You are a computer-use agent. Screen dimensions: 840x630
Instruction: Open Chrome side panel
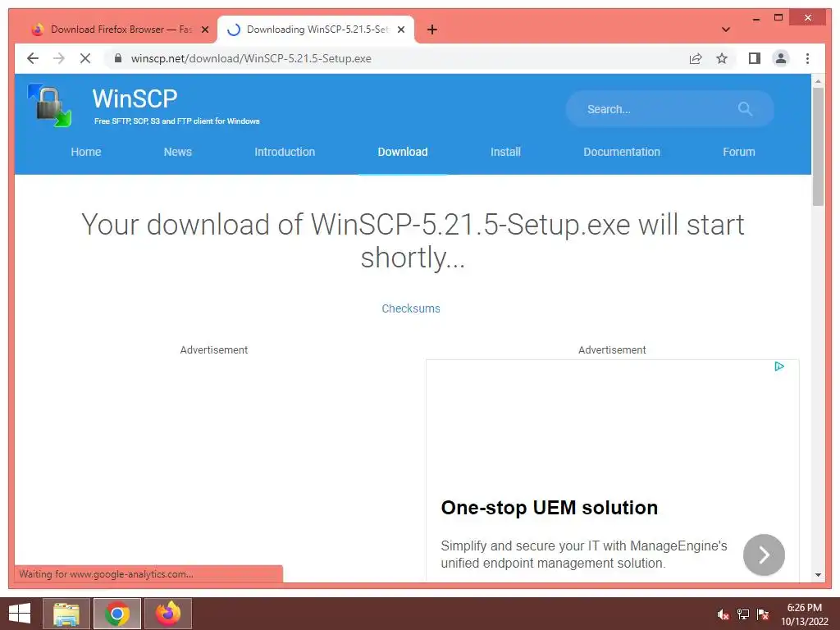pyautogui.click(x=755, y=58)
